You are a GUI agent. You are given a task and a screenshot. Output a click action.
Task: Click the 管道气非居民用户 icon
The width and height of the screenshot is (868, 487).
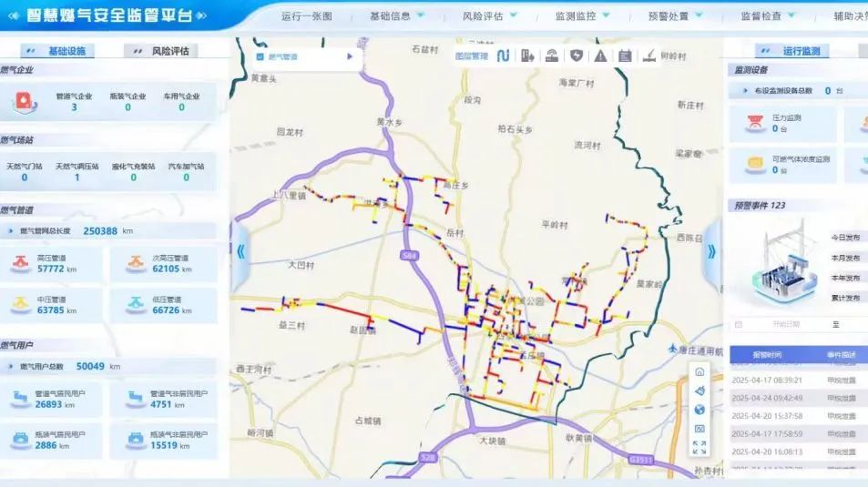point(136,399)
